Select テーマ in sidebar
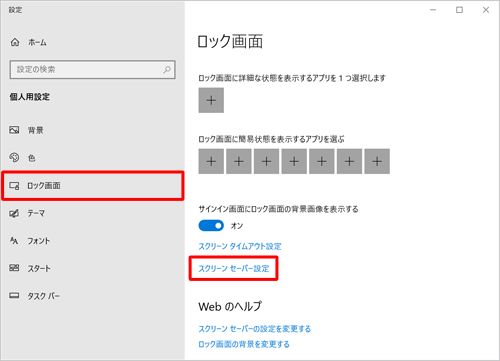Image resolution: width=500 pixels, height=361 pixels. pyautogui.click(x=92, y=213)
